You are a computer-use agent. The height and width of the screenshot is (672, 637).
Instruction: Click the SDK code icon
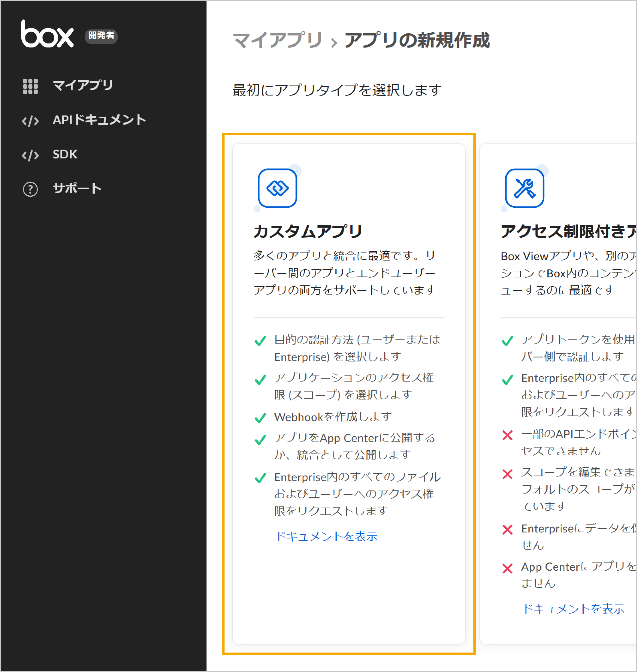coord(30,155)
